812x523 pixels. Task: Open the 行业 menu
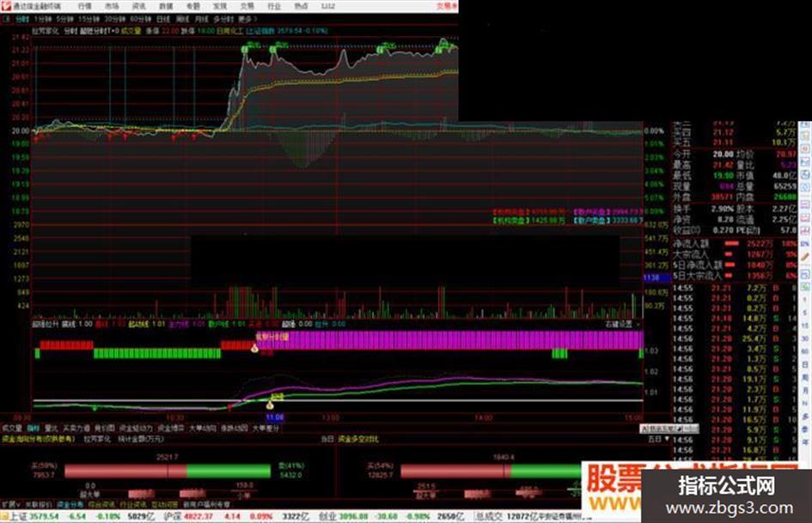[x=274, y=6]
